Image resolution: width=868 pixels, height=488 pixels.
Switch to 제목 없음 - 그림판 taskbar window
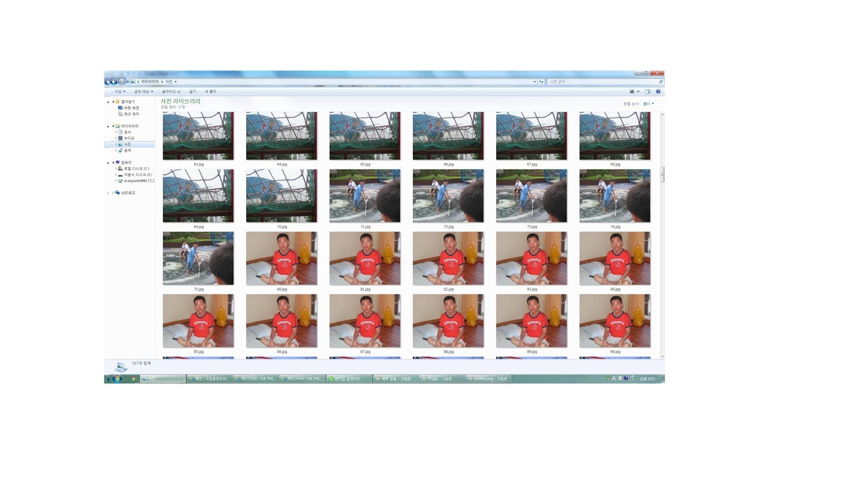[395, 378]
